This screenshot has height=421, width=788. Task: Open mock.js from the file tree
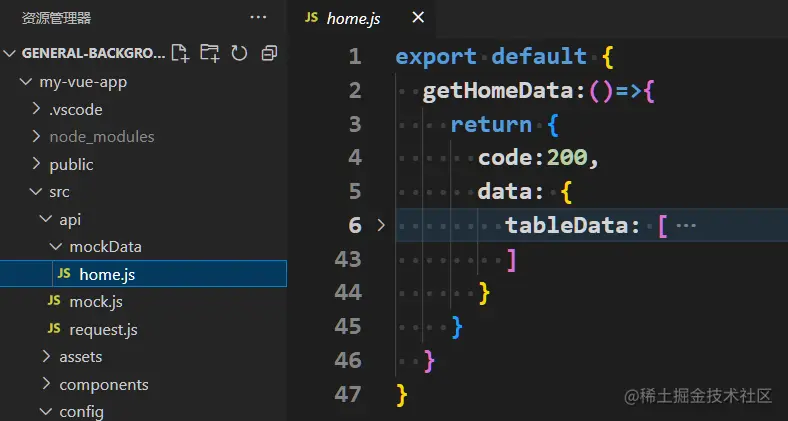pos(96,301)
